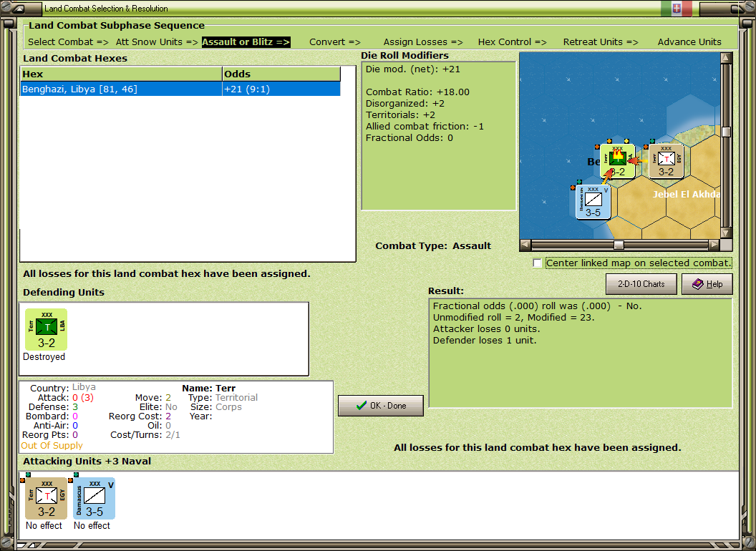Click highlighted Assault or Blitz subphase
This screenshot has width=756, height=551.
[246, 42]
